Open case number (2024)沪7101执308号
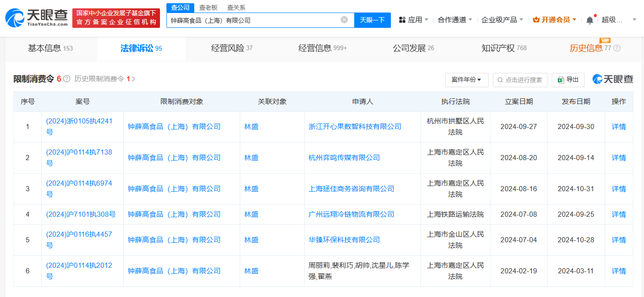The height and width of the screenshot is (297, 644). 81,214
